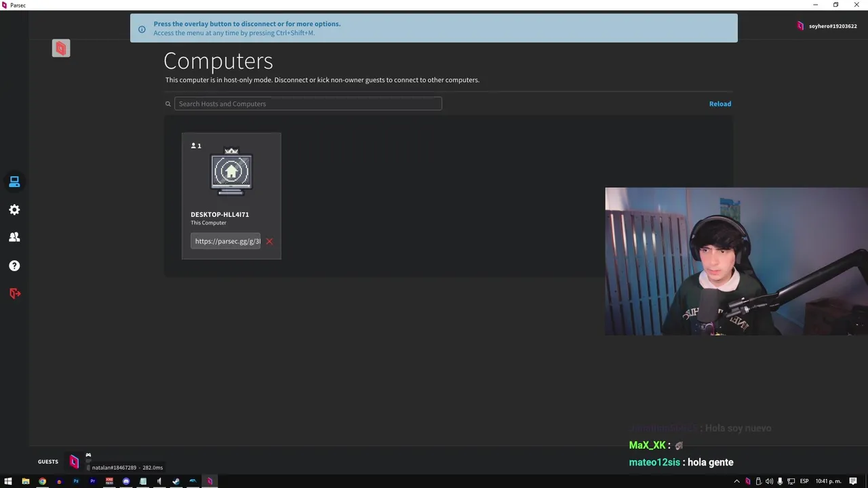Click the Parsec taskbar icon
The height and width of the screenshot is (488, 868).
coord(210,481)
